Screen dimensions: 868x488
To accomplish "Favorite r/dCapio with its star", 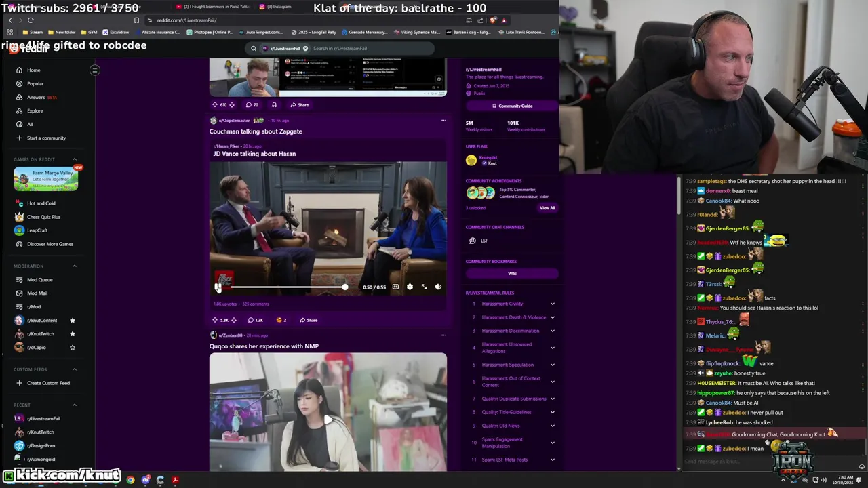I will 73,347.
